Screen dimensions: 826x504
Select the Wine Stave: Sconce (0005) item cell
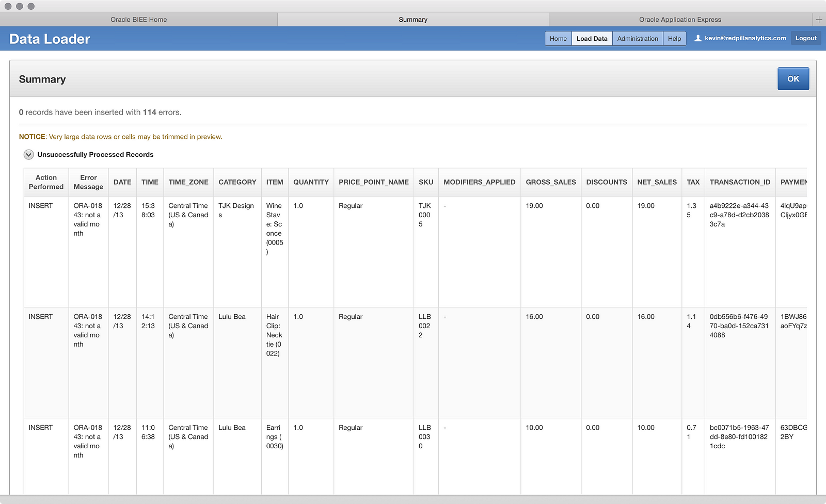point(275,252)
